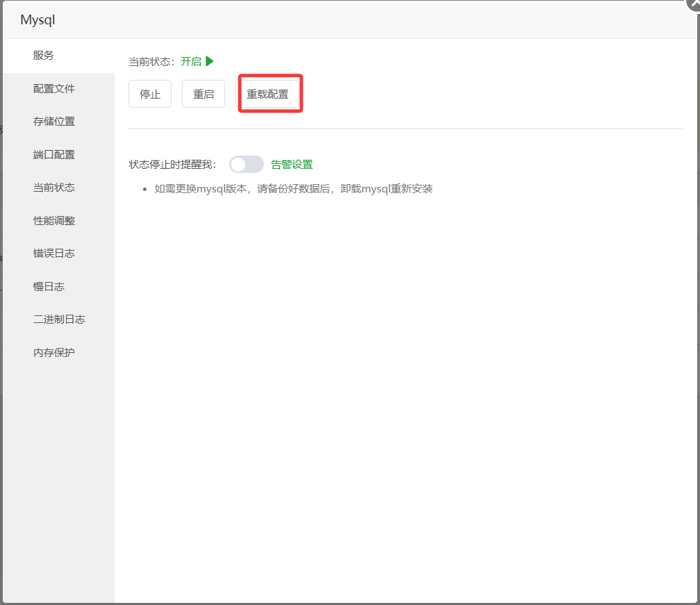Toggle the stop-status reminder switch
Viewport: 700px width, 605px height.
pos(247,165)
